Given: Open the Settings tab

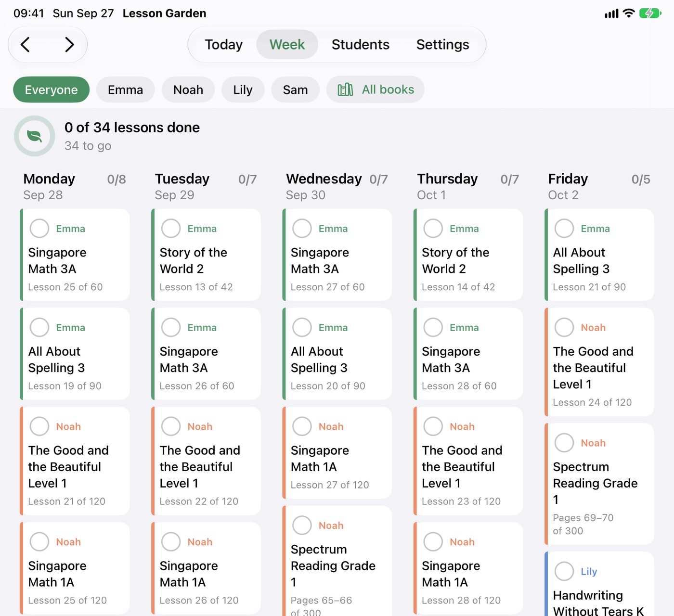Looking at the screenshot, I should [442, 44].
